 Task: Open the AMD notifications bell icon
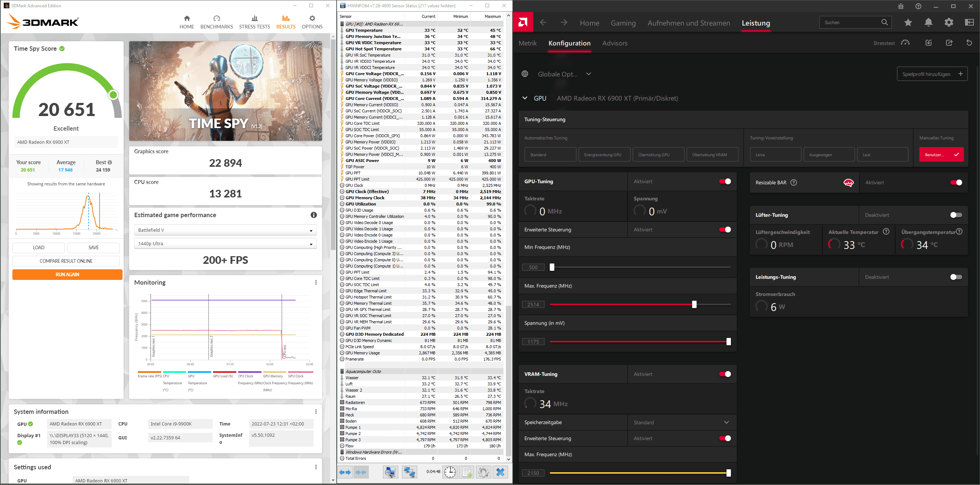(928, 23)
